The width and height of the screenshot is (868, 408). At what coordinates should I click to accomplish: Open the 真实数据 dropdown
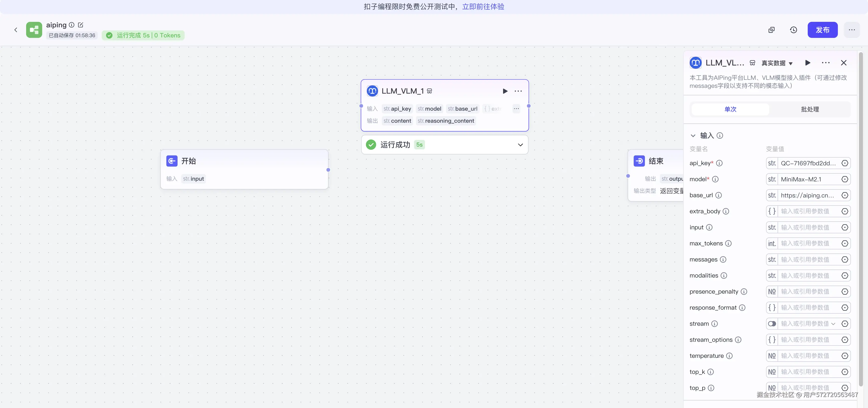777,63
